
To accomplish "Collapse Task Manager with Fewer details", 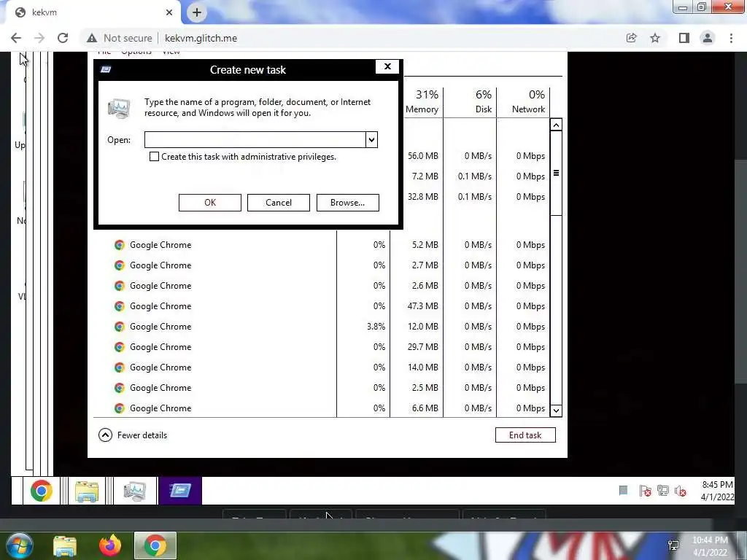I will 133,435.
